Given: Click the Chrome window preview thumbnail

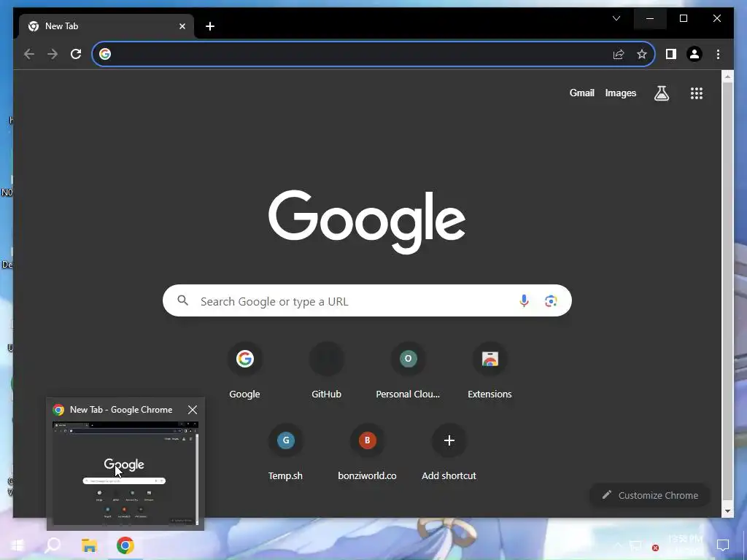Looking at the screenshot, I should point(125,472).
